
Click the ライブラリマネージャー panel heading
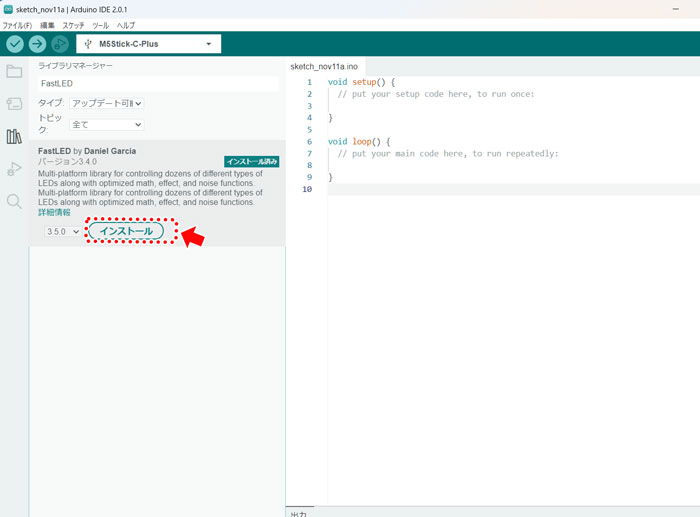[75, 66]
